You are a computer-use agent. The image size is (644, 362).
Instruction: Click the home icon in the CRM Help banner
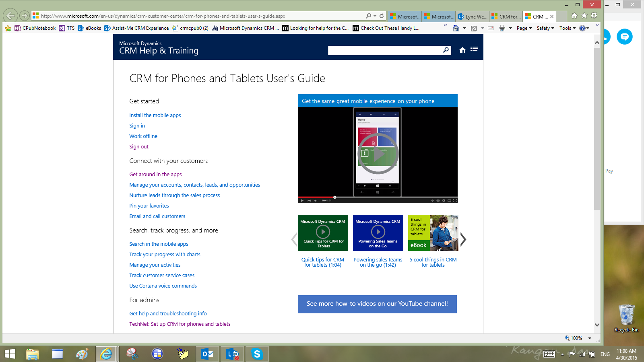click(x=462, y=50)
